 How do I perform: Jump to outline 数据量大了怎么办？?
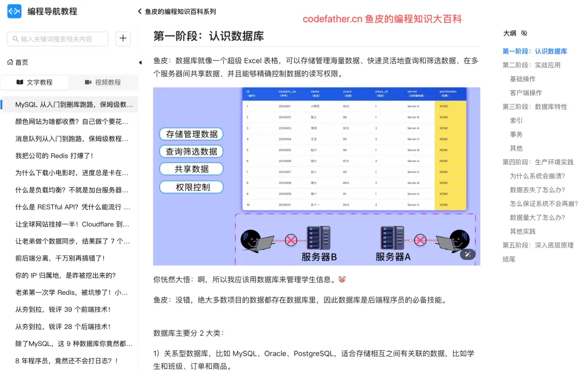click(x=537, y=218)
